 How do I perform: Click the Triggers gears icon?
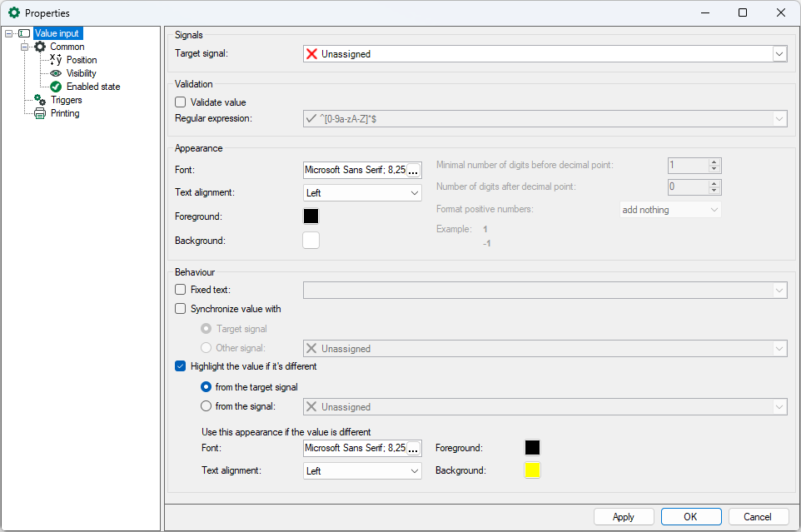(40, 100)
